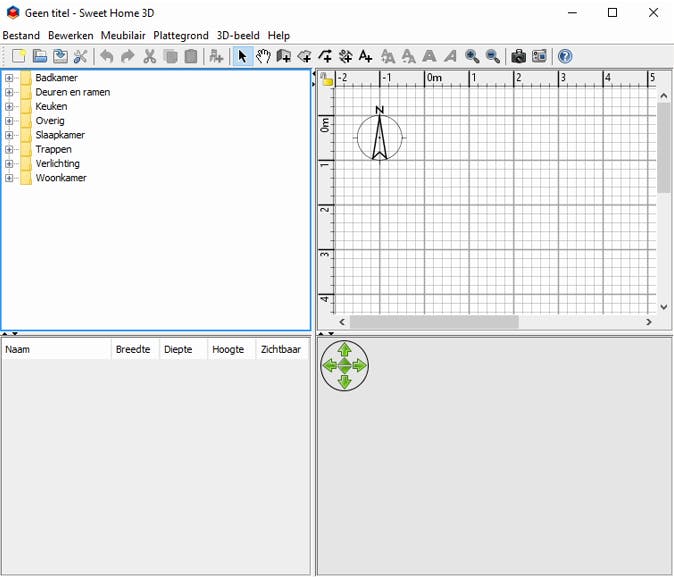Click the Zoom in magnifier icon
674x577 pixels.
coord(472,57)
